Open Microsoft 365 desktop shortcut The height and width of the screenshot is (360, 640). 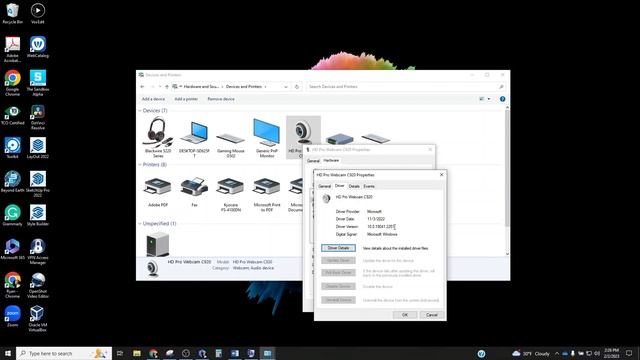click(13, 249)
